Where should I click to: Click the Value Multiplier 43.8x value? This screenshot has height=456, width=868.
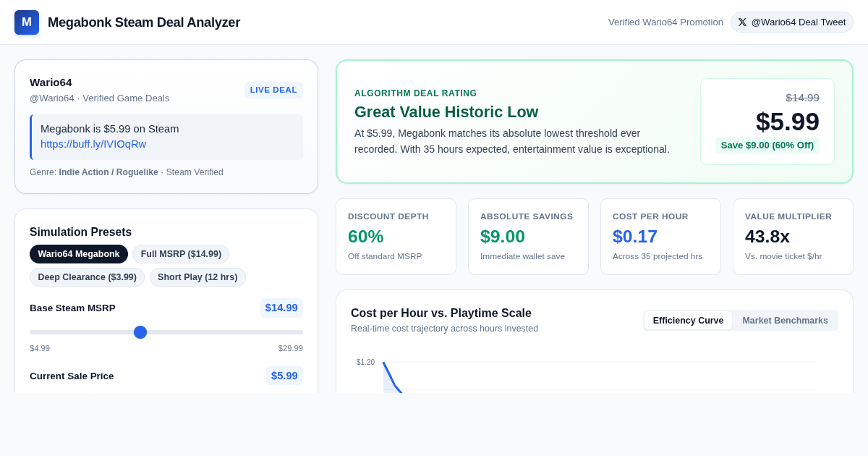point(767,237)
